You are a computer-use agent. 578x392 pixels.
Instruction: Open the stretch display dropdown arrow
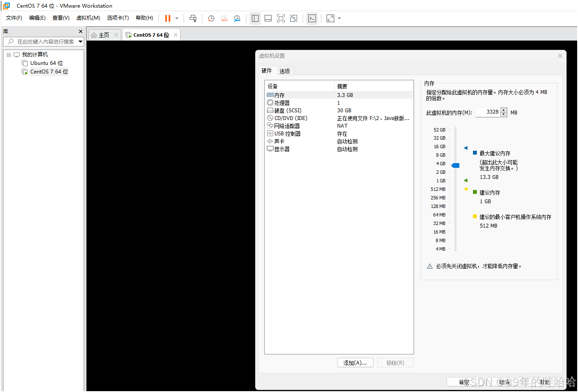pyautogui.click(x=339, y=18)
